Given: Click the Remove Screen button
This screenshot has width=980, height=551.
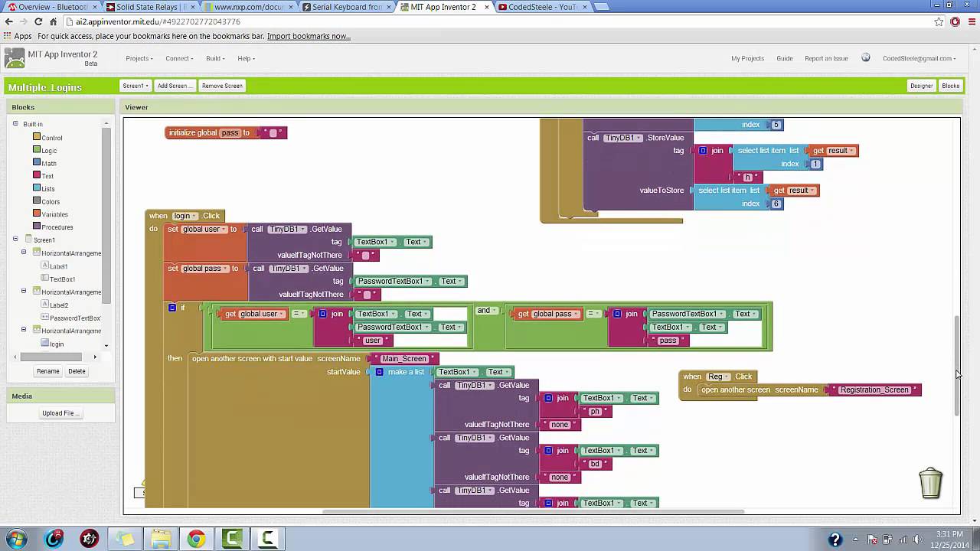Looking at the screenshot, I should (x=222, y=86).
